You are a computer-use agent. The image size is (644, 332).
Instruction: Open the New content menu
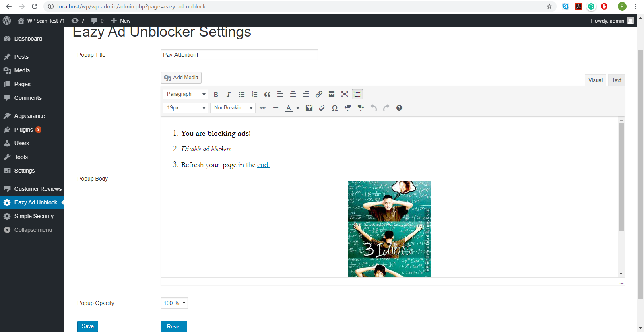[x=120, y=21]
